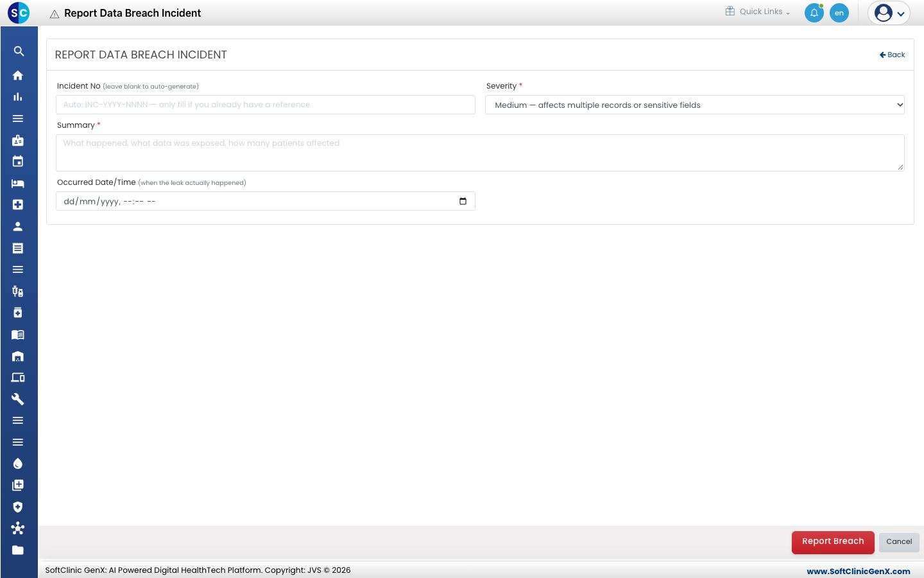Click the Report Breach button
924x578 pixels.
coord(833,541)
